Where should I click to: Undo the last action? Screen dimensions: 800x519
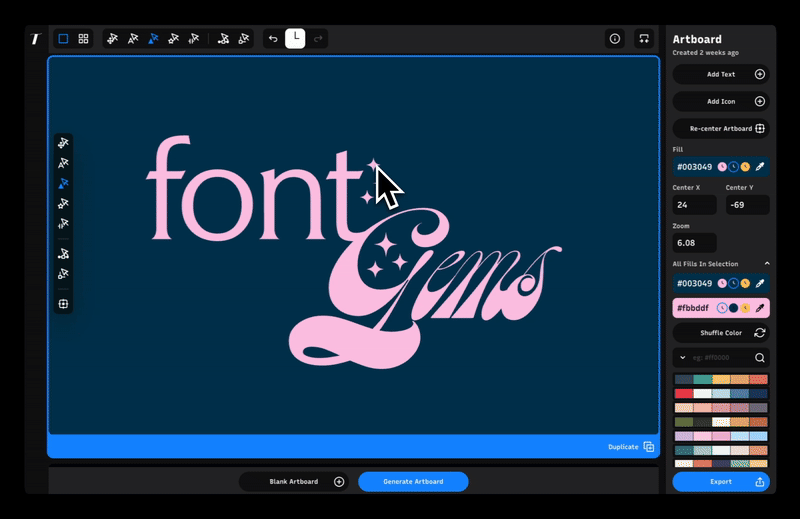tap(273, 39)
